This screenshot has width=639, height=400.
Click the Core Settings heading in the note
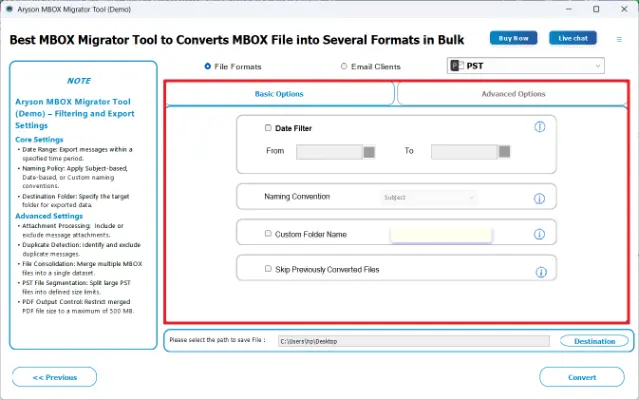[x=39, y=140]
